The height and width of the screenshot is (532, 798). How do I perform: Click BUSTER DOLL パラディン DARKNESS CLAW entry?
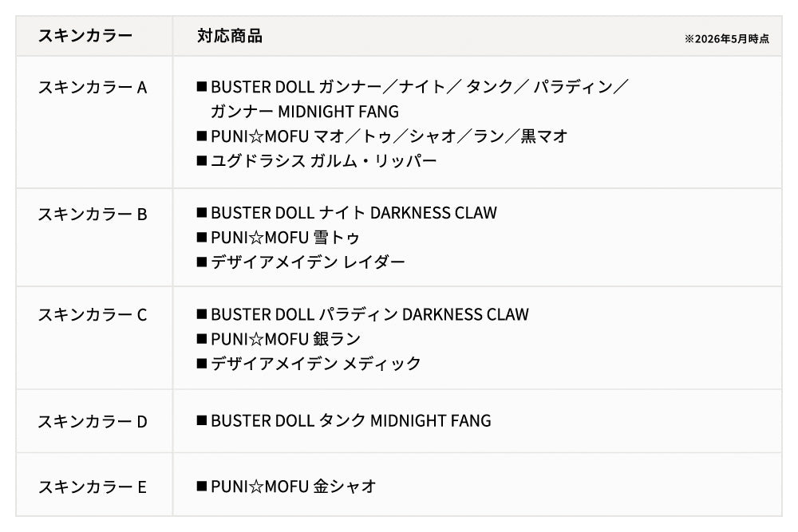click(363, 314)
